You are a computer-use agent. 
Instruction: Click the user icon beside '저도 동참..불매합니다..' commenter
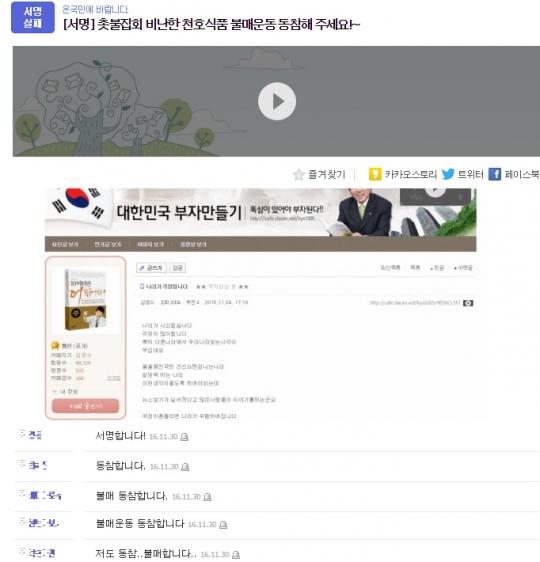[22, 552]
